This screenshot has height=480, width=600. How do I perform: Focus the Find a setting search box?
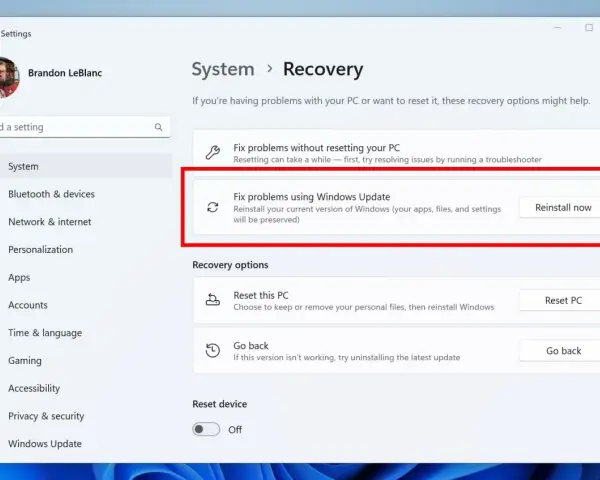tap(85, 127)
